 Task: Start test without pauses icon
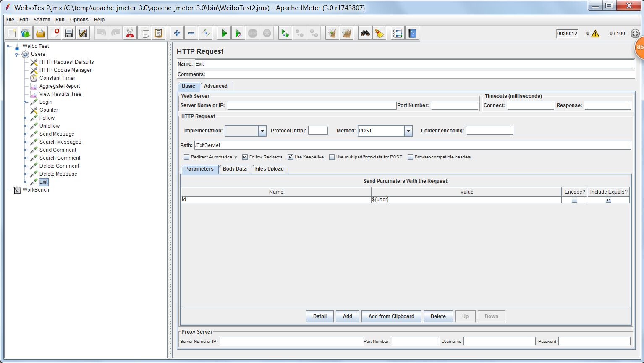238,33
